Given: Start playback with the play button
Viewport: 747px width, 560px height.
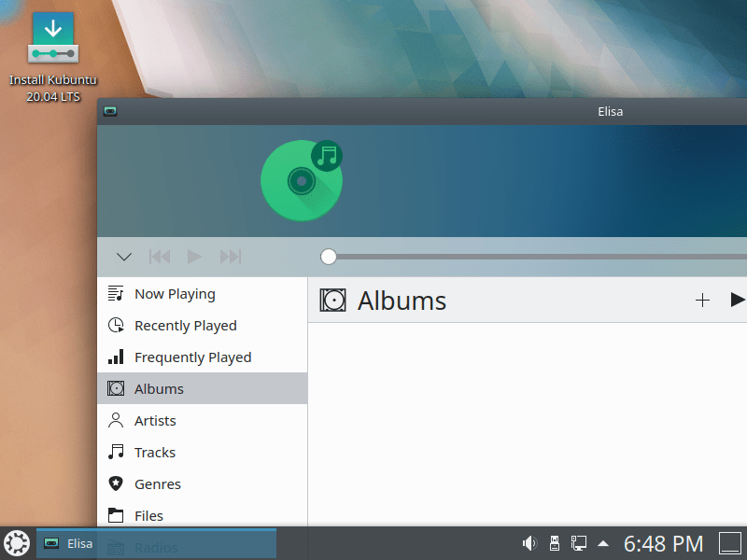Looking at the screenshot, I should (194, 257).
